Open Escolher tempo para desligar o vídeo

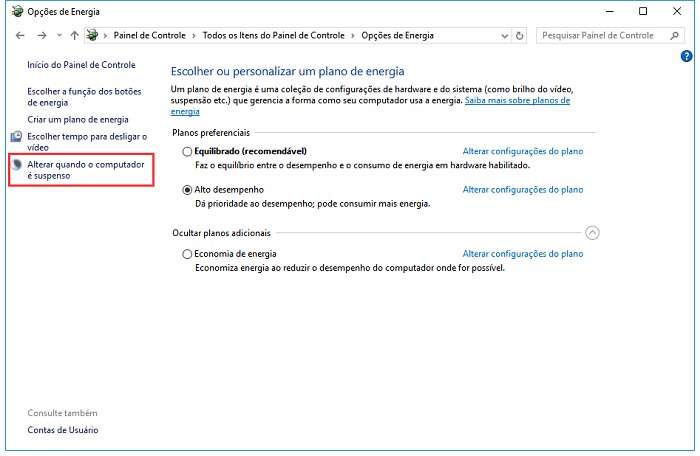pyautogui.click(x=87, y=142)
